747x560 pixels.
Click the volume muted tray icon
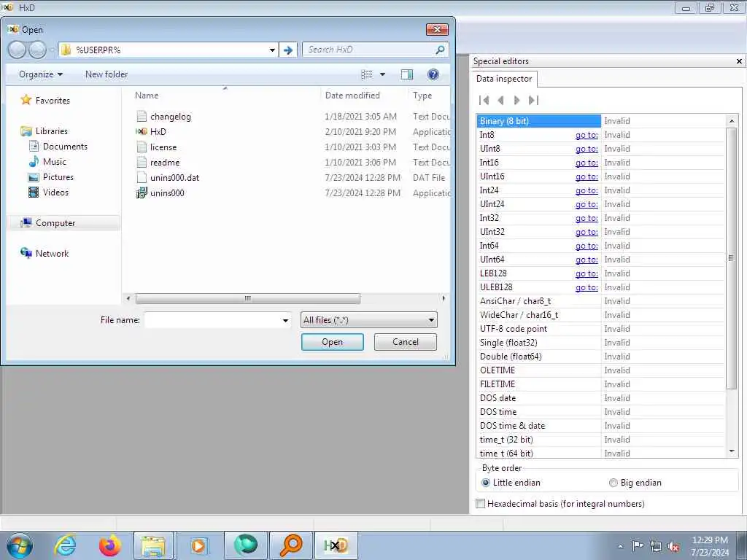673,547
